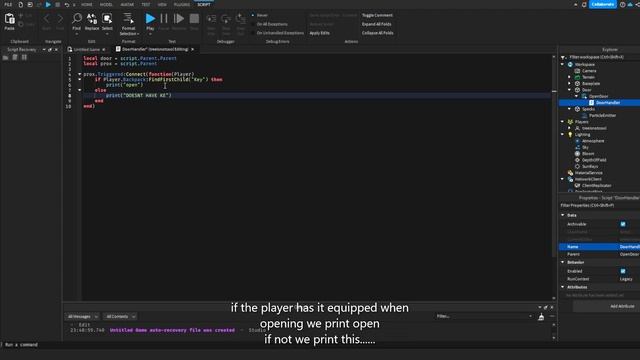Collapse the Players tree node
Viewport: 640px width, 360px height.
(x=563, y=122)
